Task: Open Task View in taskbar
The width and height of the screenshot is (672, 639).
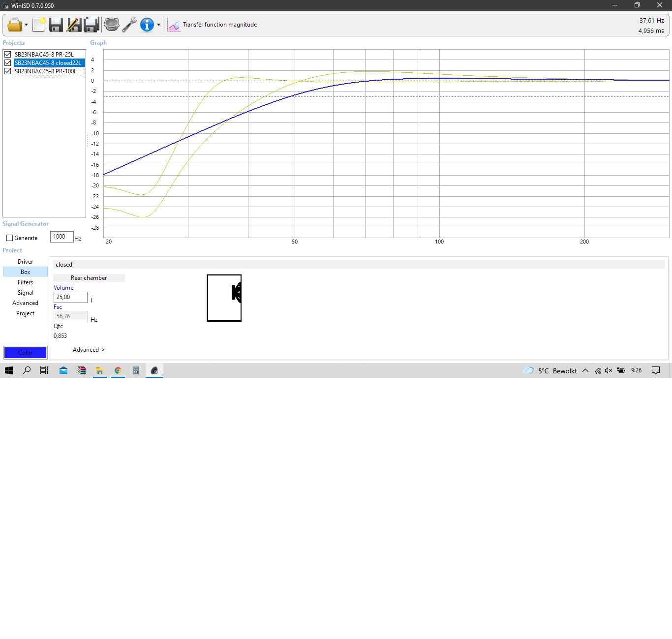Action: tap(44, 370)
